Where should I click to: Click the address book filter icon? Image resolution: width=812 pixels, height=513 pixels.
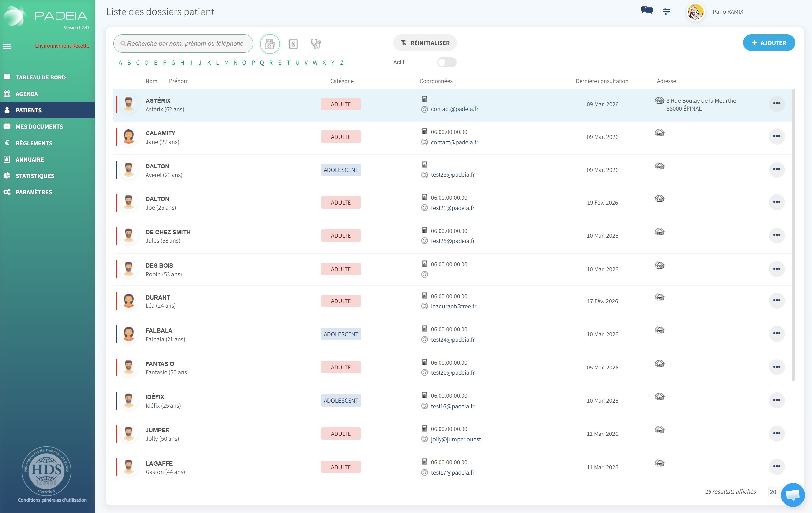(x=293, y=44)
